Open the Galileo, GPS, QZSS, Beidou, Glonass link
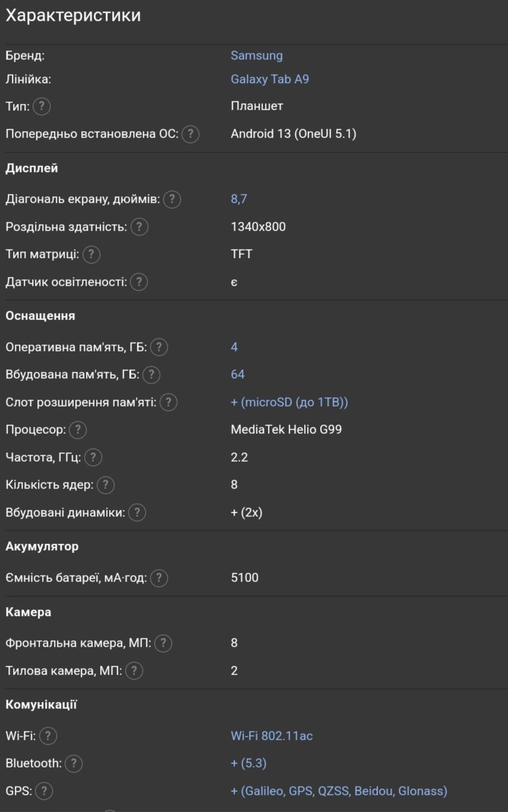Screen dimensions: 508x812 click(x=339, y=791)
